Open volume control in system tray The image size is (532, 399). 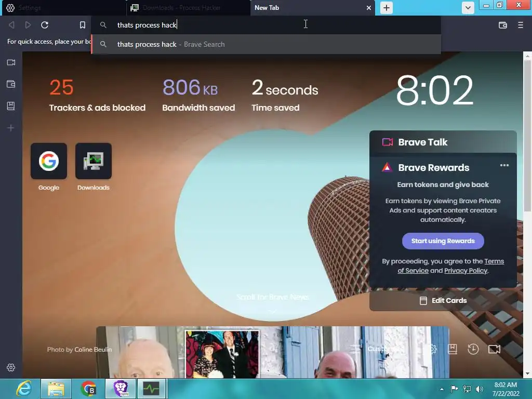click(480, 389)
